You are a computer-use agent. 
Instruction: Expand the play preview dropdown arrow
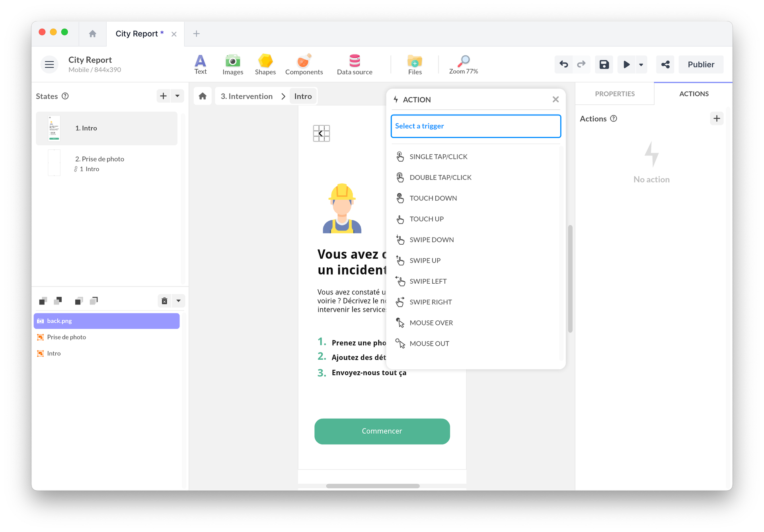(x=641, y=64)
